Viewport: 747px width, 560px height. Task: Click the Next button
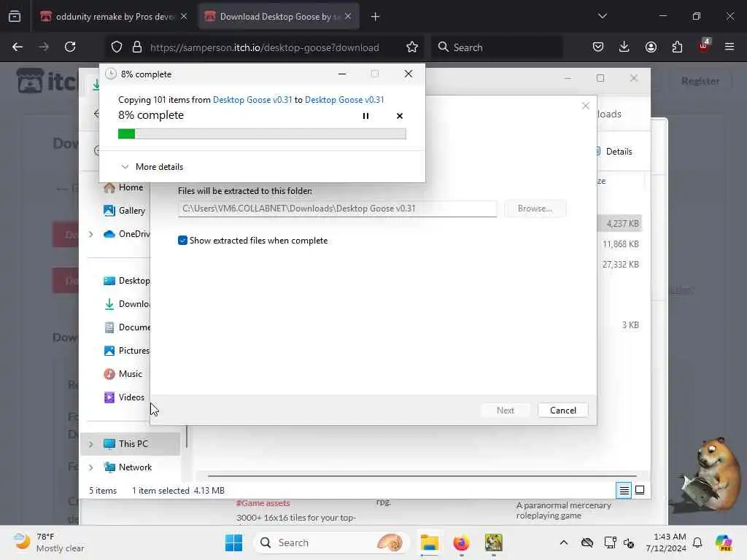(x=505, y=410)
